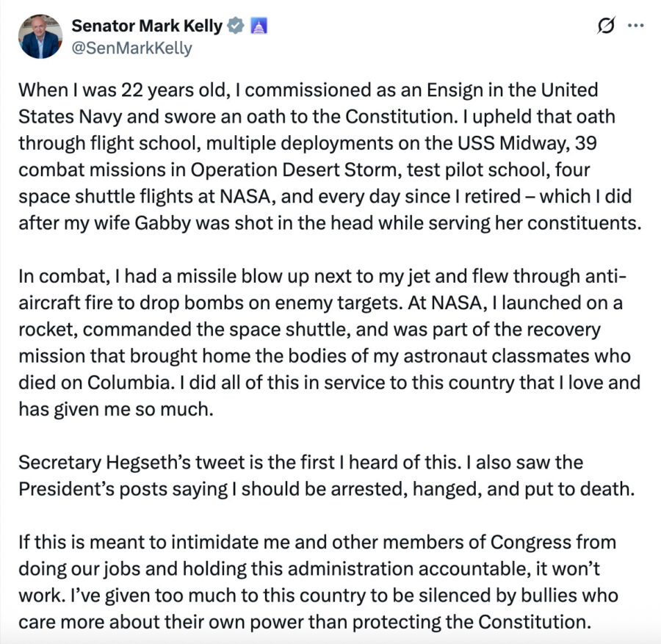The height and width of the screenshot is (644, 661).
Task: Open the three-dot more options menu
Action: (635, 26)
